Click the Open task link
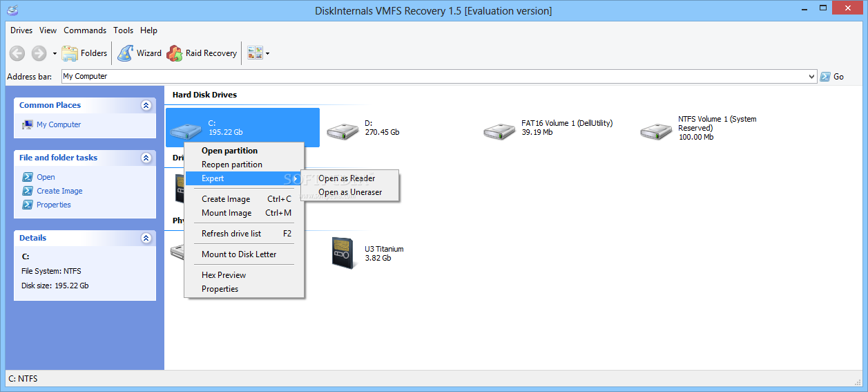The width and height of the screenshot is (868, 392). (46, 177)
